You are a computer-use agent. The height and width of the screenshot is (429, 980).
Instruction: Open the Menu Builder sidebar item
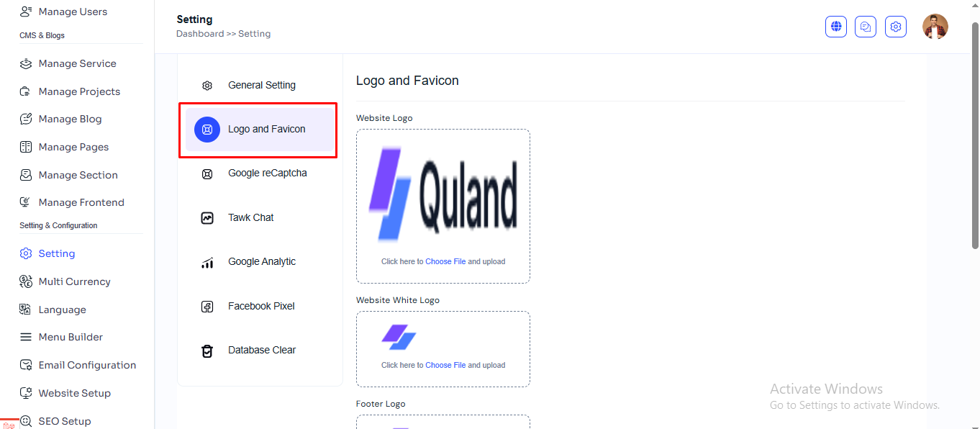click(71, 337)
